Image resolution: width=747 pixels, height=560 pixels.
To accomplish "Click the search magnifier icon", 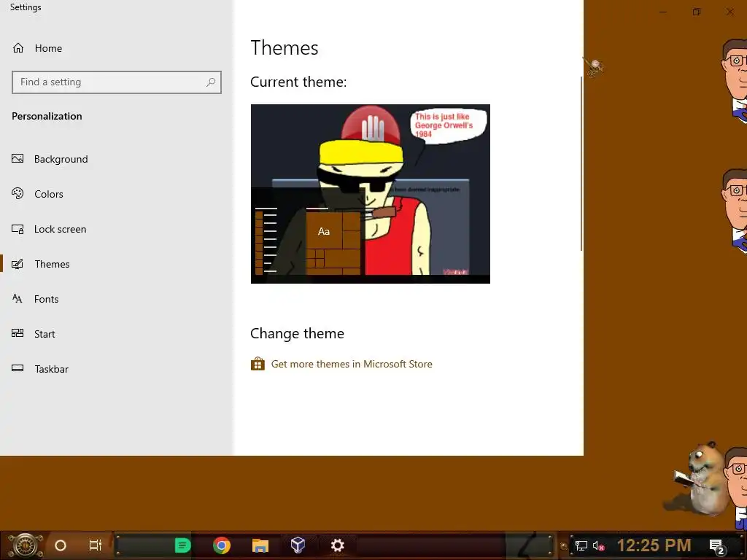I will tap(211, 82).
